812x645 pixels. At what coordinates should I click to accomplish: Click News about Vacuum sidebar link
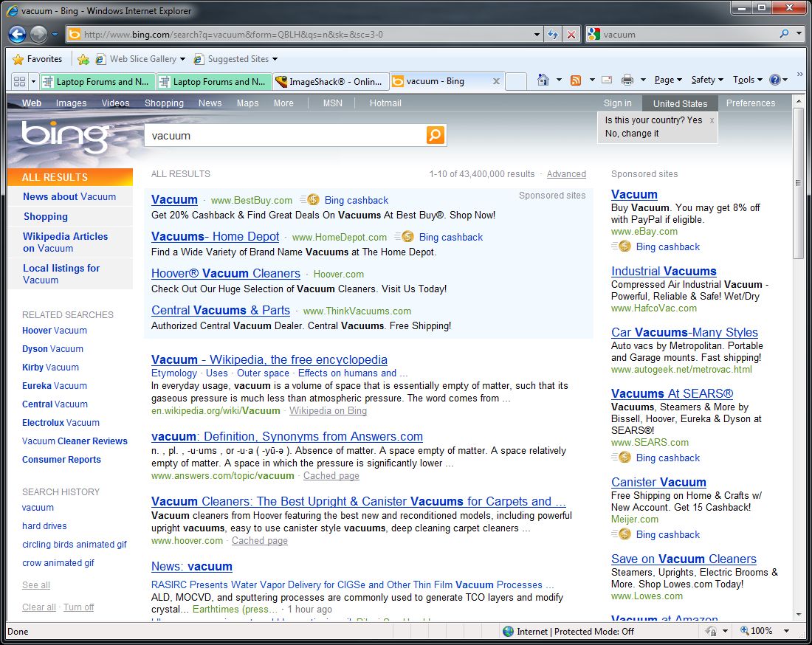[69, 197]
